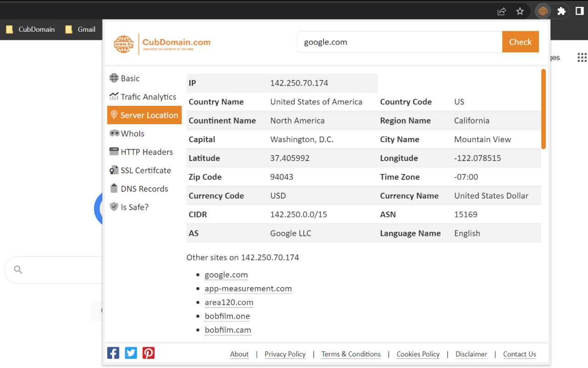Open the CubDomain bookmark folder
This screenshot has height=368, width=588.
(x=31, y=29)
